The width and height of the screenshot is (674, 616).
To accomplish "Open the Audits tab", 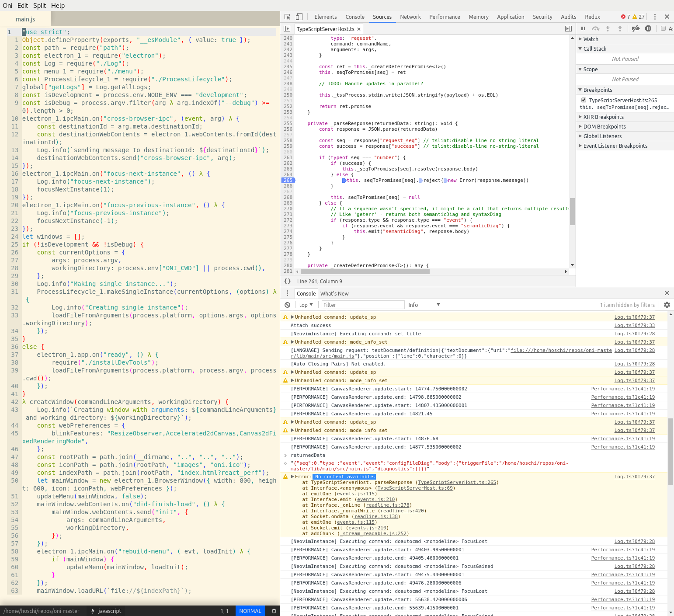I will (569, 17).
